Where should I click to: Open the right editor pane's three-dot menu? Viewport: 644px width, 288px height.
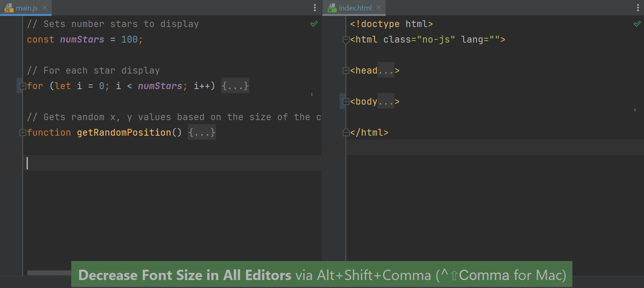(x=638, y=8)
